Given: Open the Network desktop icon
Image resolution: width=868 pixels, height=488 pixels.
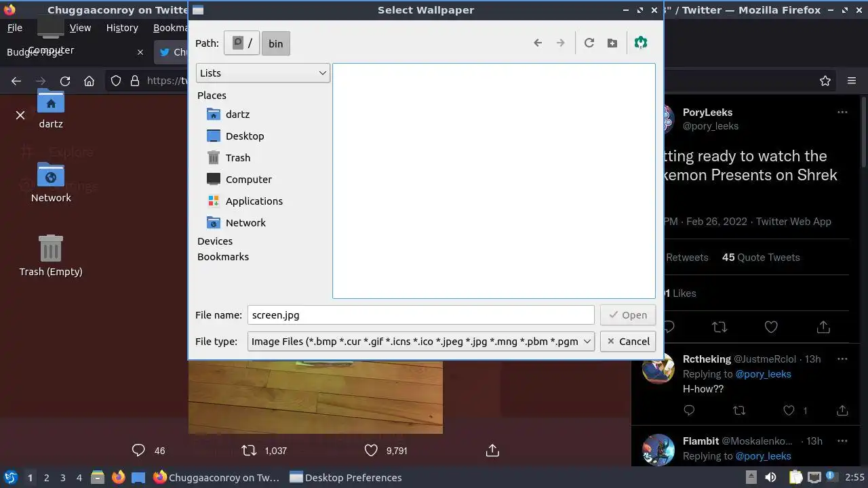Looking at the screenshot, I should (51, 182).
